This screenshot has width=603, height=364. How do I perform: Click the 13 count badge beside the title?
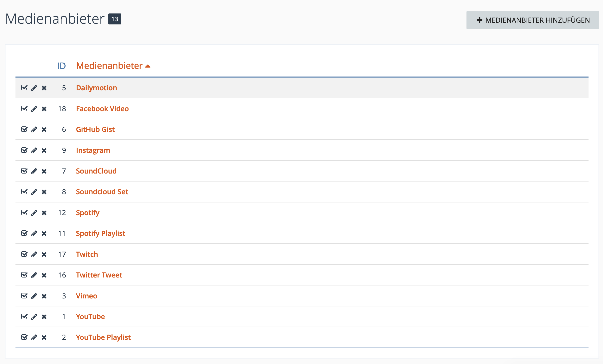[x=115, y=19]
